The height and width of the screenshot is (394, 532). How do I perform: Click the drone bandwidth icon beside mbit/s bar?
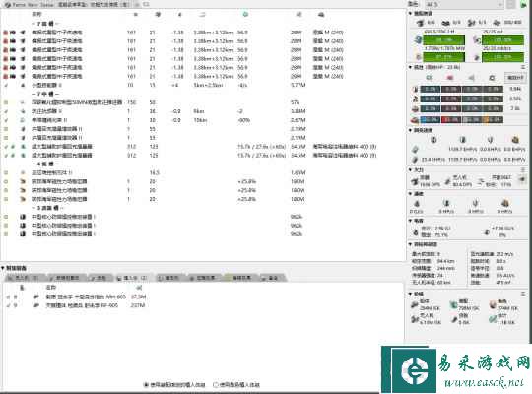point(477,57)
